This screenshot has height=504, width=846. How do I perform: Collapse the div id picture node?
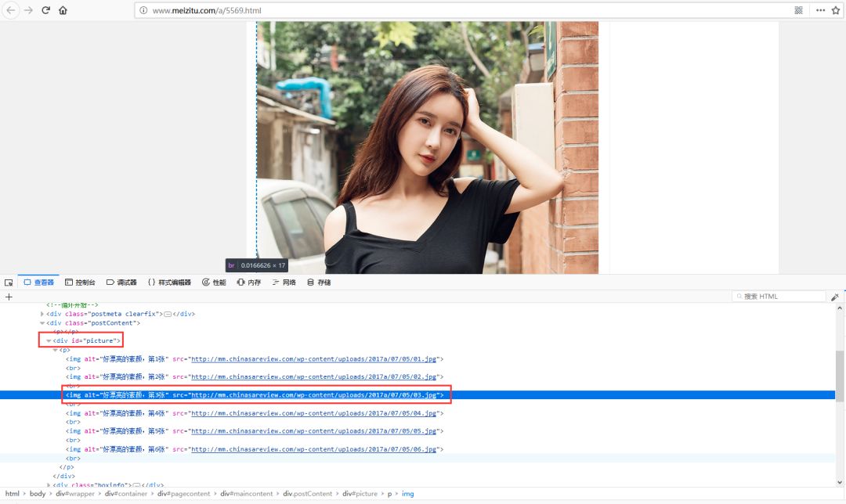pyautogui.click(x=49, y=340)
